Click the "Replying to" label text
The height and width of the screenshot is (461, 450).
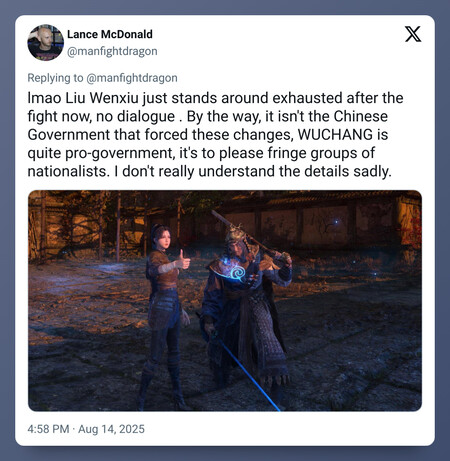[x=55, y=78]
